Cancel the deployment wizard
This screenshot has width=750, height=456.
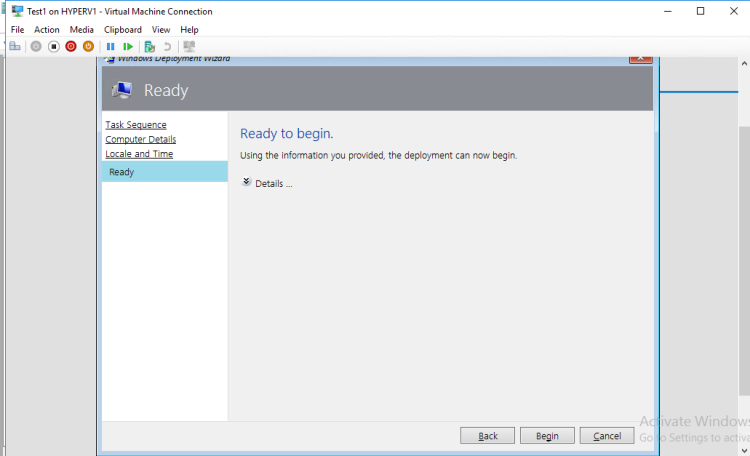(607, 436)
